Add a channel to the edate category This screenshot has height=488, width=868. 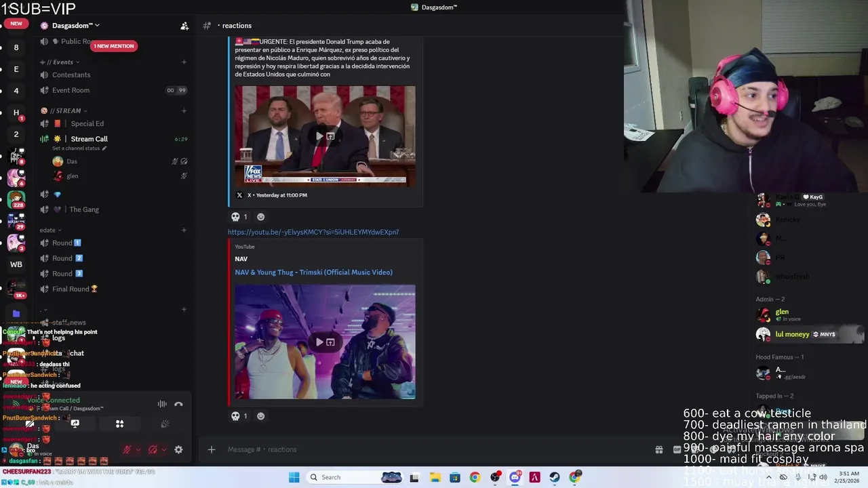184,230
